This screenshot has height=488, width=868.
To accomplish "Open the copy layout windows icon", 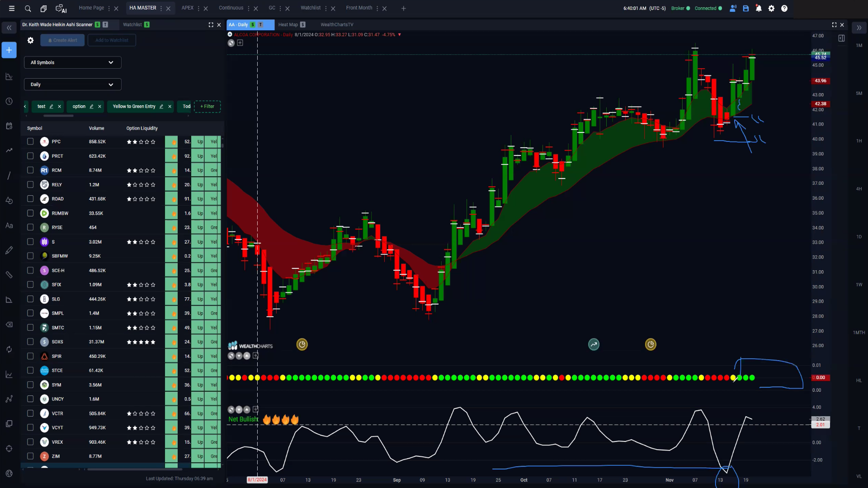I will [x=43, y=8].
